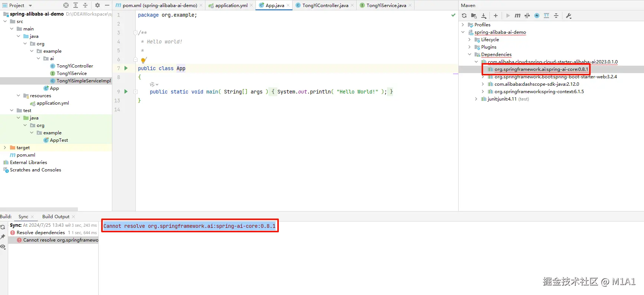Generate sources and update folders in Maven
Viewport: 644px width, 295px height.
pyautogui.click(x=474, y=16)
